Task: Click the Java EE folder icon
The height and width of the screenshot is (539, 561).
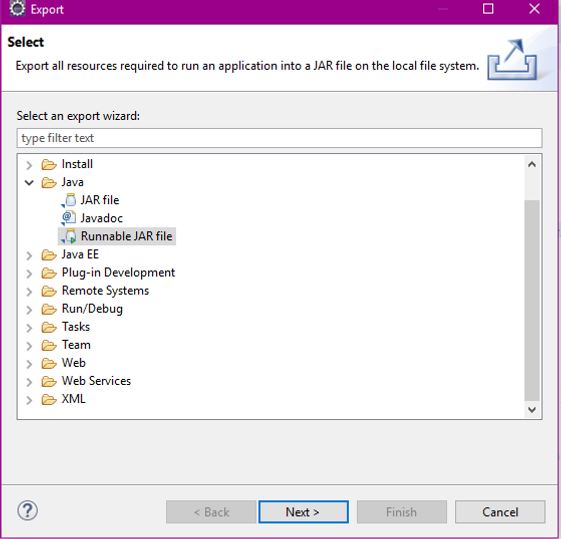Action: coord(49,255)
